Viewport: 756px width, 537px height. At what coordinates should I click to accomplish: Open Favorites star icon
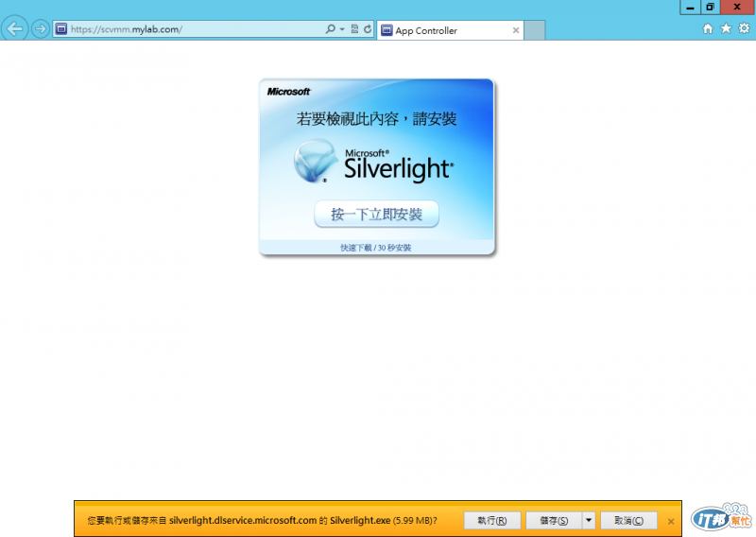pos(726,28)
